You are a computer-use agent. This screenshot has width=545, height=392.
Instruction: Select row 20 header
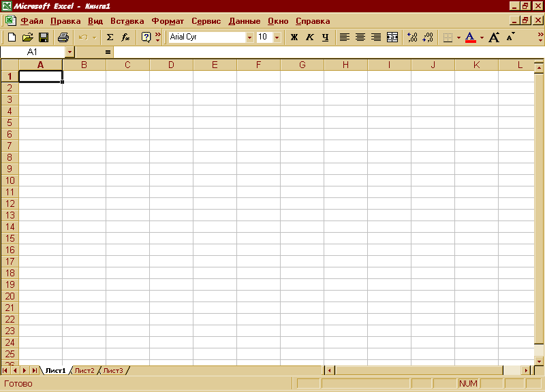[10, 296]
